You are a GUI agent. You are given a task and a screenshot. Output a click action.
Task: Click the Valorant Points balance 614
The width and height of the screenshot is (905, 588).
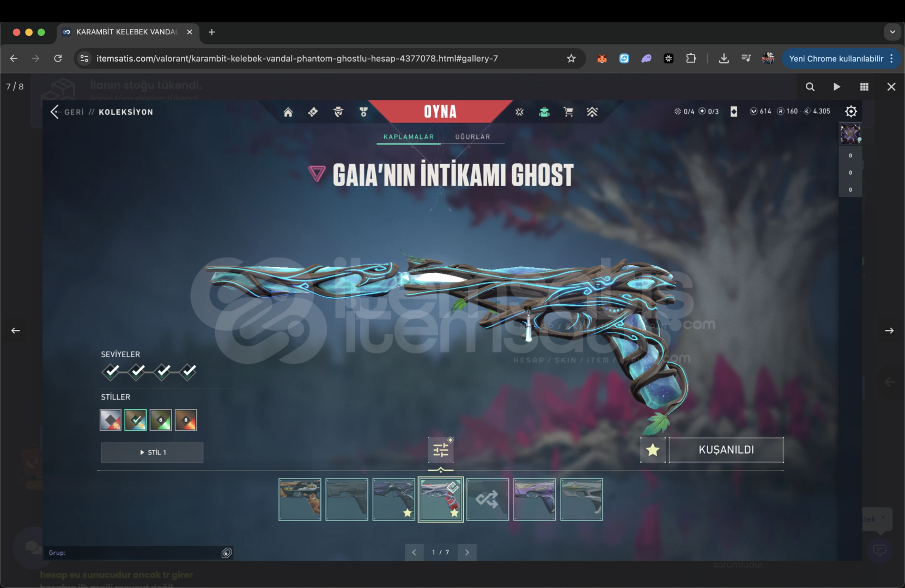(x=761, y=112)
